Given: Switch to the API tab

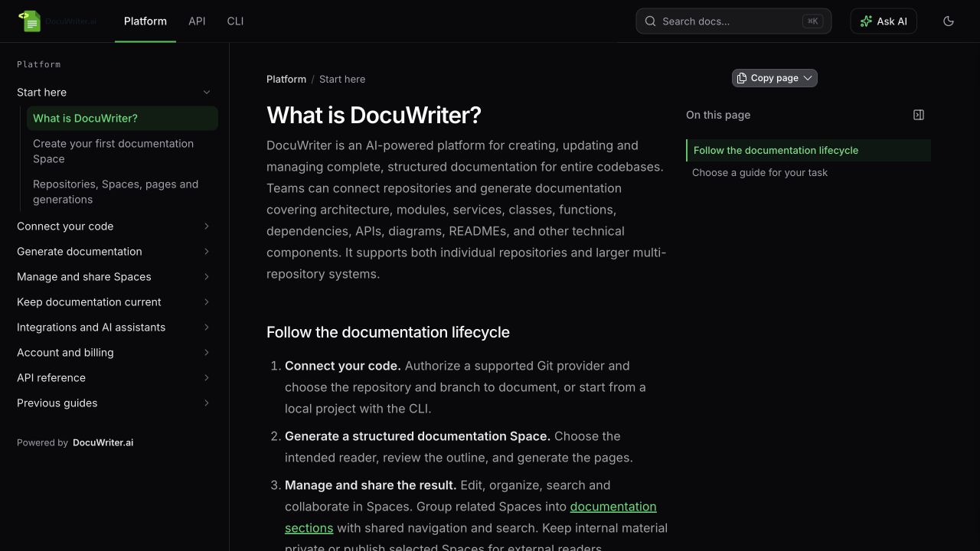Looking at the screenshot, I should [x=197, y=21].
